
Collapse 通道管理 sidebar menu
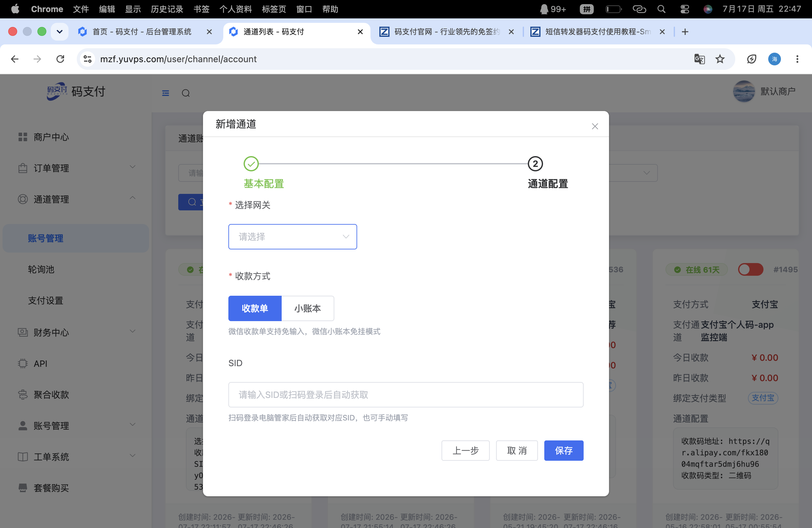pos(76,199)
